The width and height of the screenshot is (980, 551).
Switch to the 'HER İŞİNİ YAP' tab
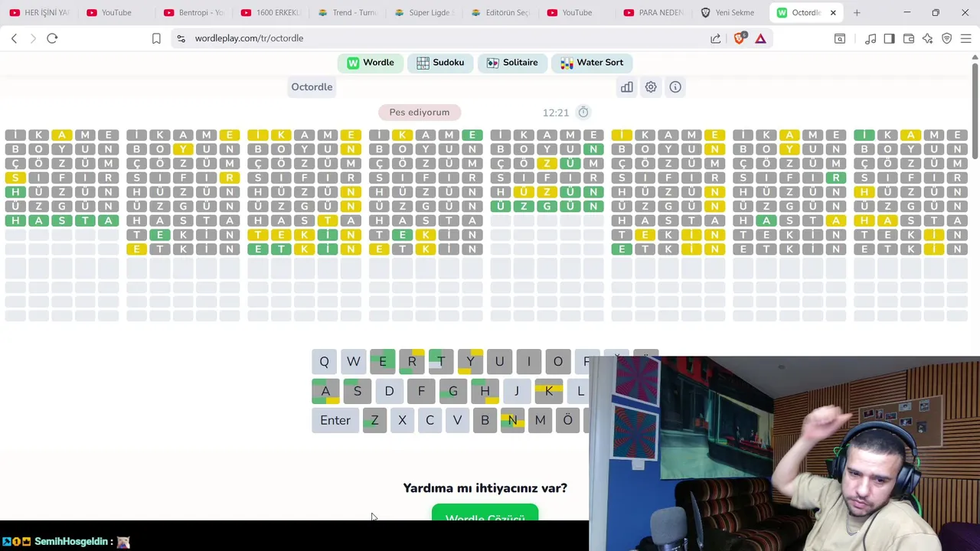[x=39, y=12]
